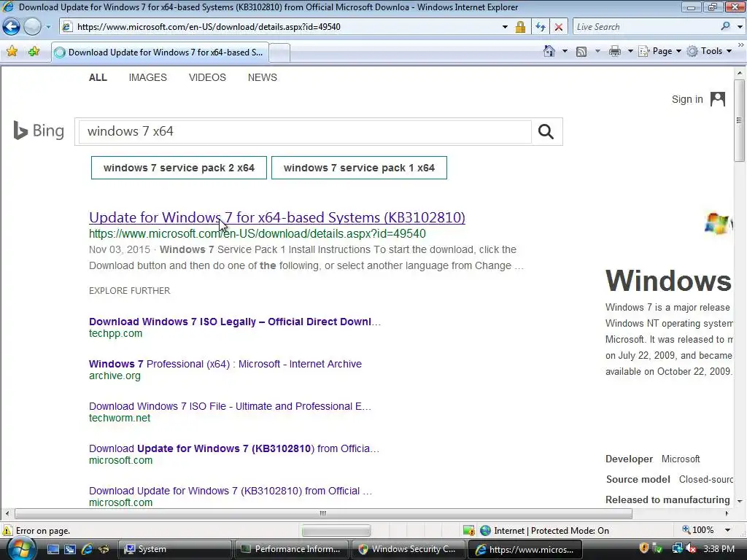Click the Bing logo
This screenshot has width=747, height=560.
tap(39, 131)
